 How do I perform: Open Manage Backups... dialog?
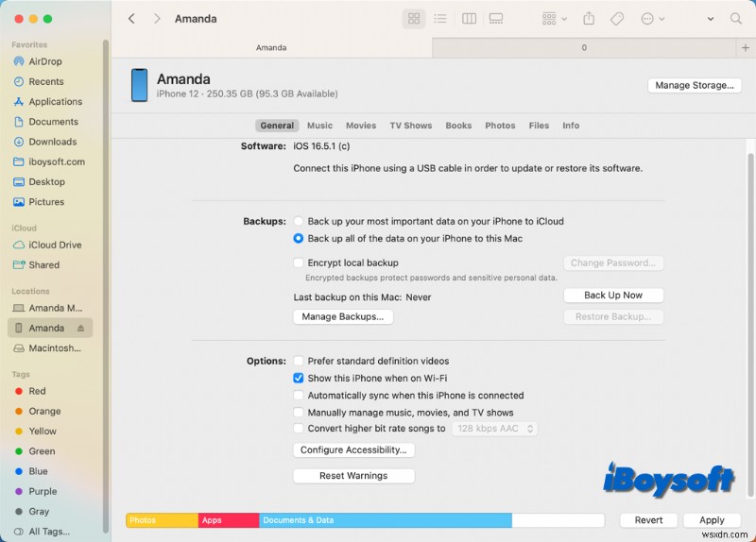click(343, 316)
